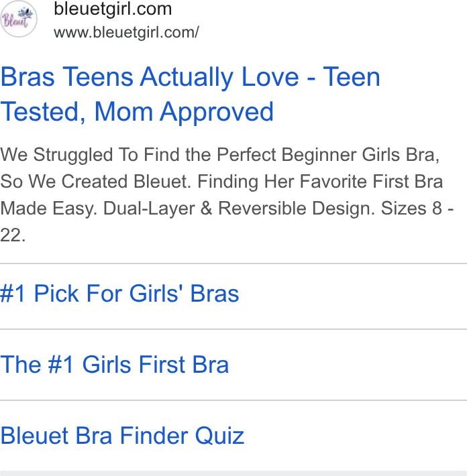The image size is (467, 476).
Task: Click the www.bleuetgirl.com/ URL text
Action: pos(126,32)
